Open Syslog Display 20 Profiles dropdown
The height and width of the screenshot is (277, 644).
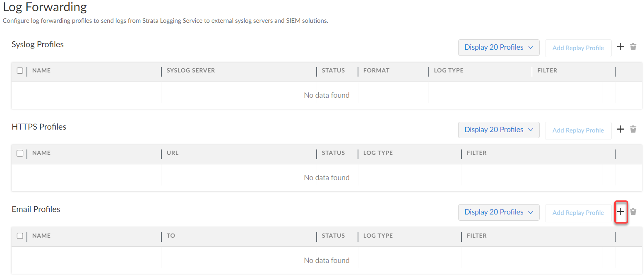point(498,47)
